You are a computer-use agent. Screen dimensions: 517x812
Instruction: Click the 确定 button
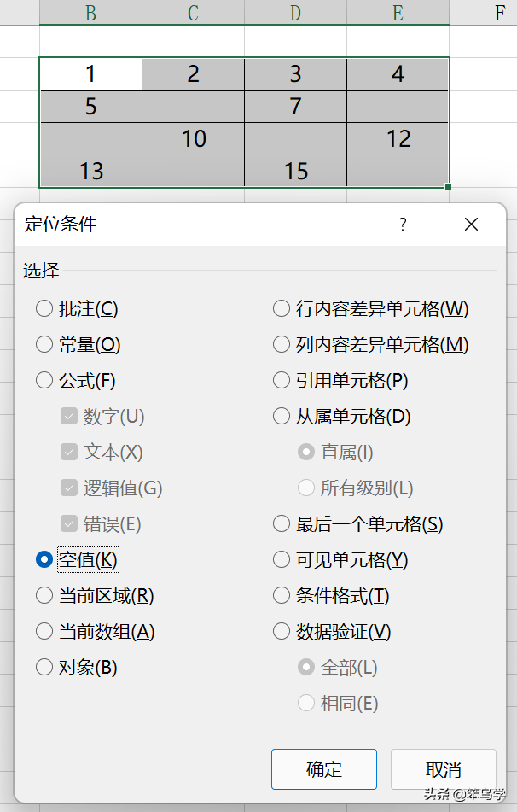tap(324, 769)
